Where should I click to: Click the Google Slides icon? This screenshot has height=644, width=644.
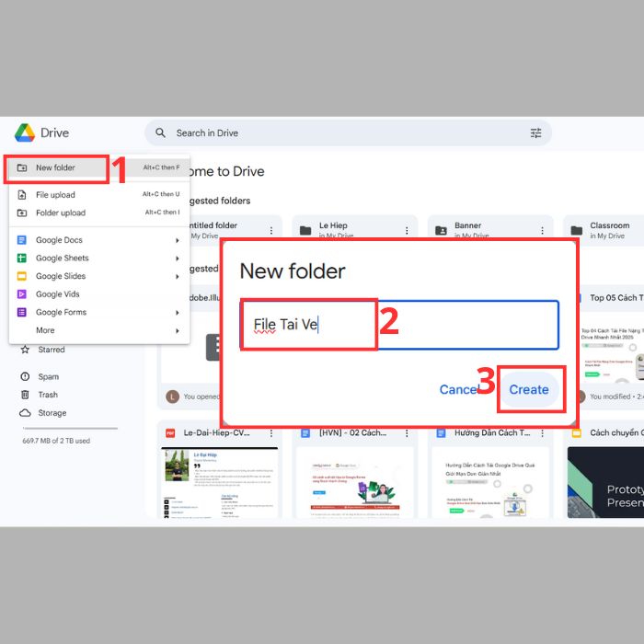[x=22, y=276]
